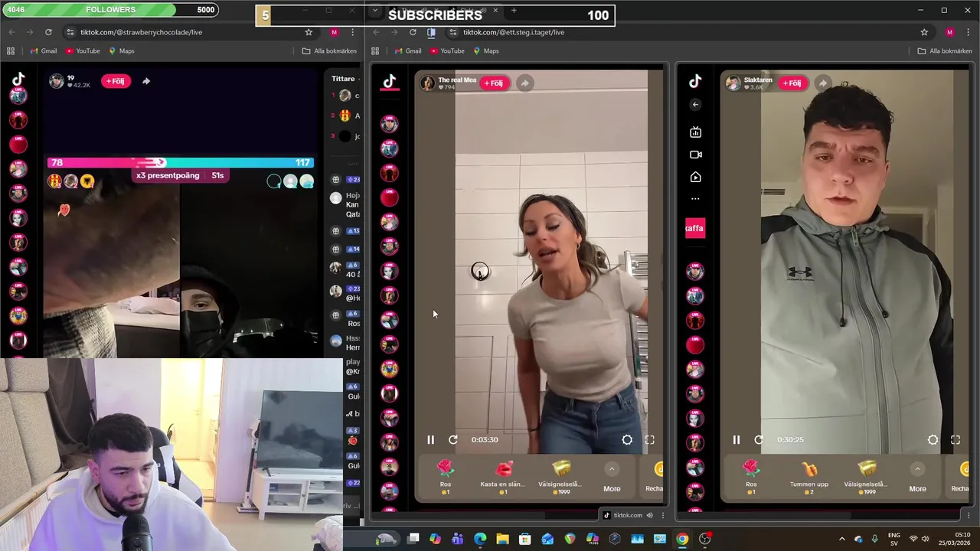Send Välsignelselåda gift in The real Mea stream

pyautogui.click(x=560, y=477)
